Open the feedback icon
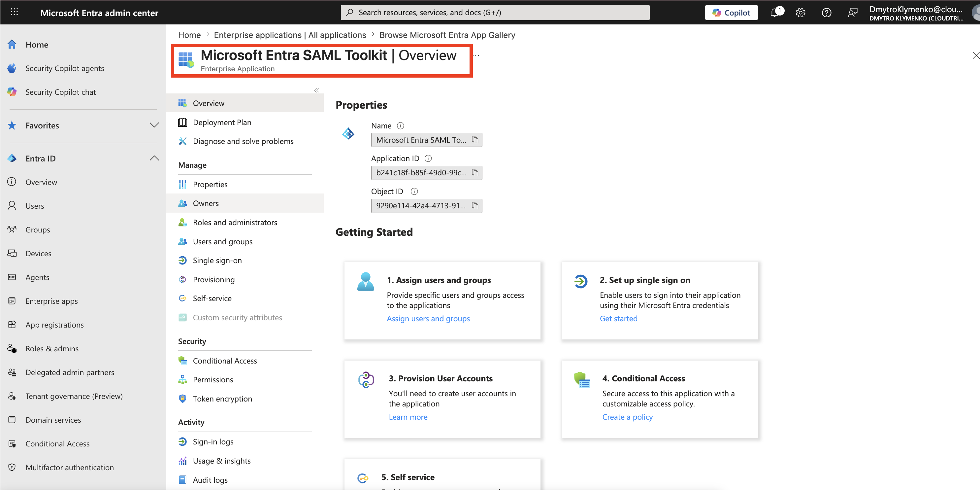Screen dimensions: 980x490 click(x=852, y=13)
